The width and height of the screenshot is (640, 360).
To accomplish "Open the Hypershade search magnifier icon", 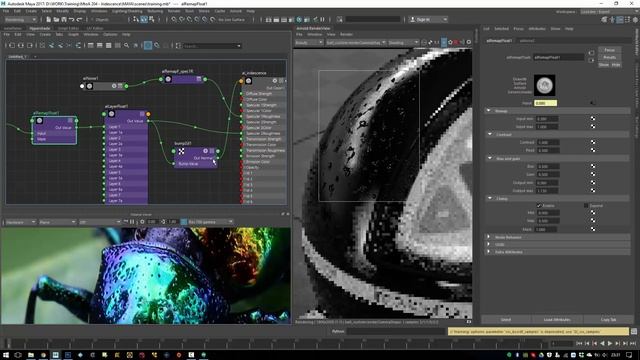I will (127, 46).
